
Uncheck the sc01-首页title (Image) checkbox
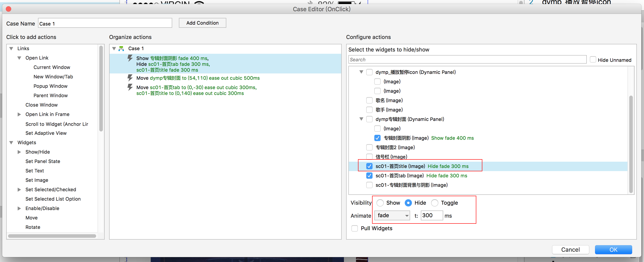coord(369,166)
